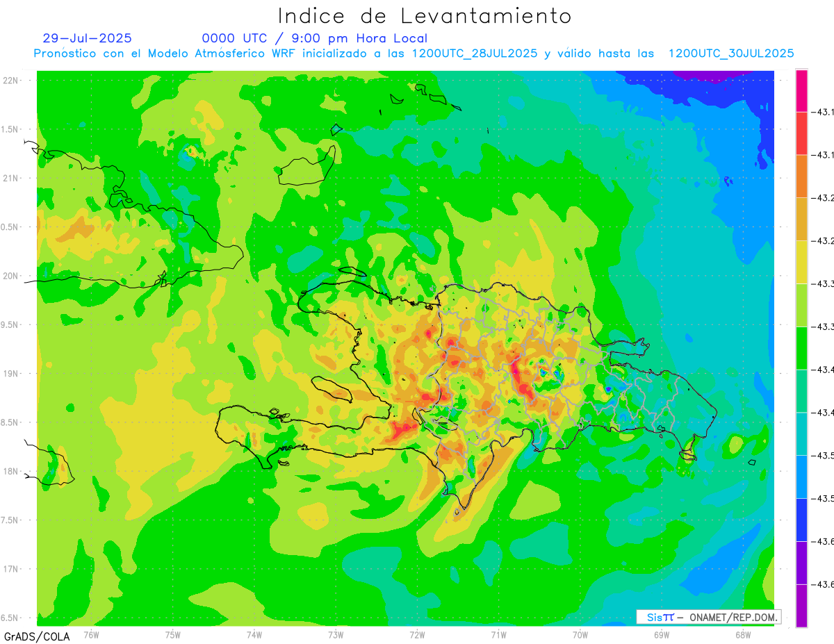Viewport: 834px width, 644px height.
Task: Click the title 'Indice de Levantamiento'
Action: (x=425, y=15)
